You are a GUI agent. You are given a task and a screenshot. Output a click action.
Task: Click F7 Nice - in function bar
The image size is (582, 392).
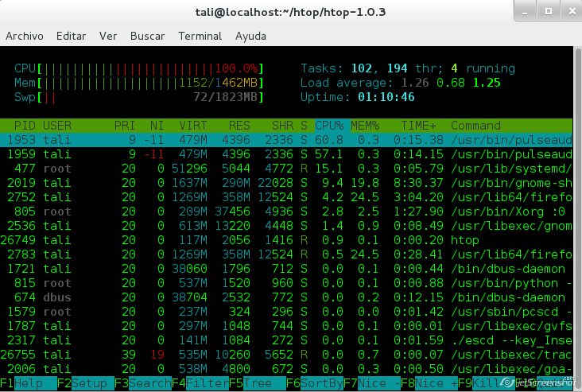tap(371, 383)
